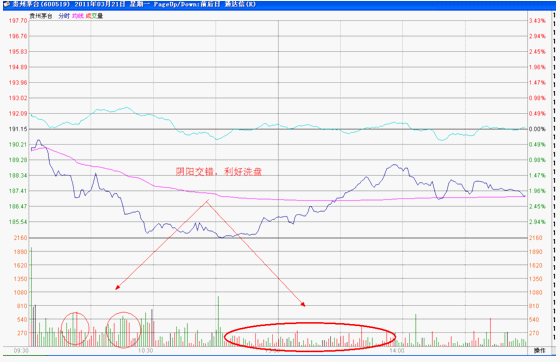
Task: Click the 193.96 price axis value
Action: pyautogui.click(x=18, y=83)
